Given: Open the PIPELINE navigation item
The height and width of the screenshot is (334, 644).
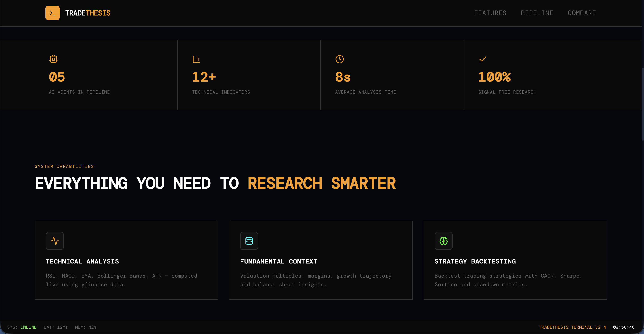Looking at the screenshot, I should coord(537,13).
